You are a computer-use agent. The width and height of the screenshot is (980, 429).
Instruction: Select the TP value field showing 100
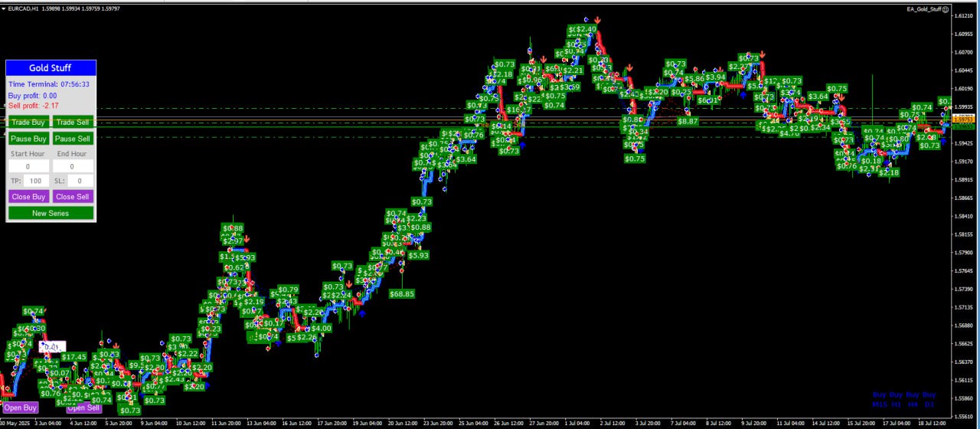point(36,181)
